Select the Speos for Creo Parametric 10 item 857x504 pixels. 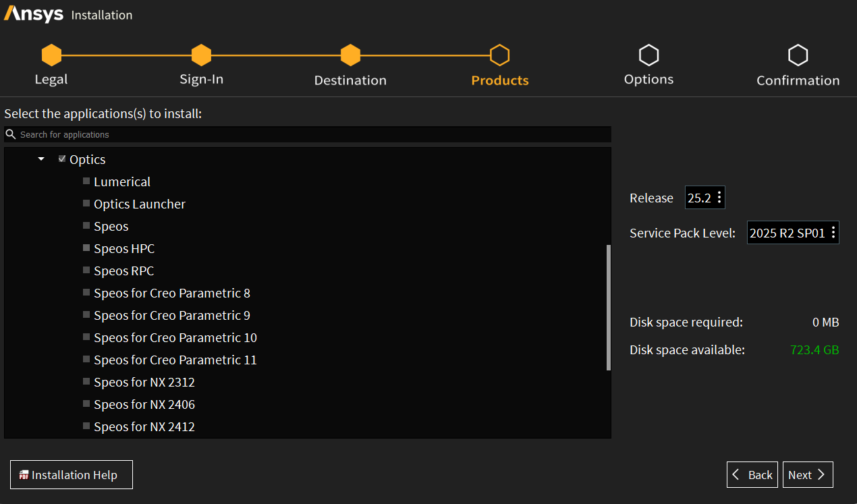(175, 337)
